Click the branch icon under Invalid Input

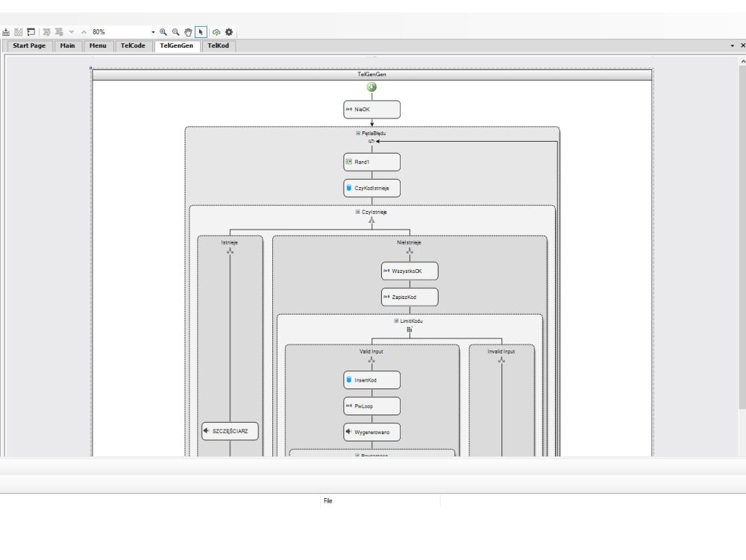(501, 360)
